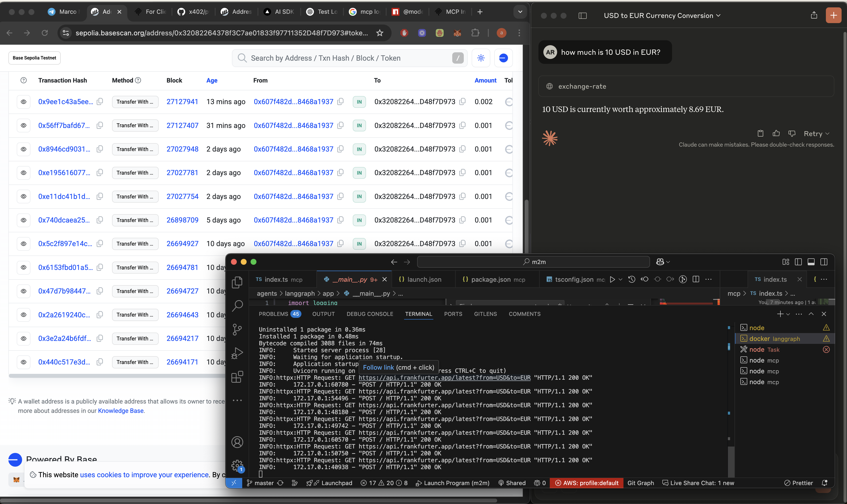847x504 pixels.
Task: Click the Knowledge Base link
Action: [x=121, y=411]
